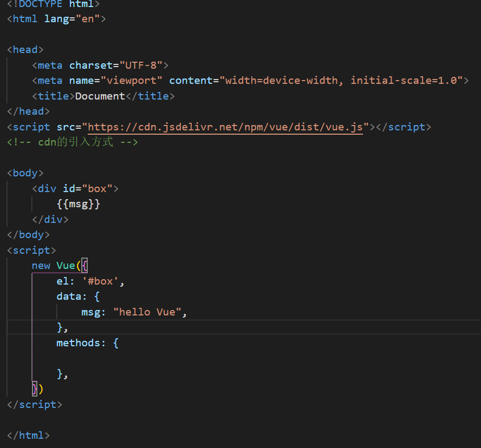Click the 'msg' key inside data object
Screen dimensions: 481x448
coord(90,312)
